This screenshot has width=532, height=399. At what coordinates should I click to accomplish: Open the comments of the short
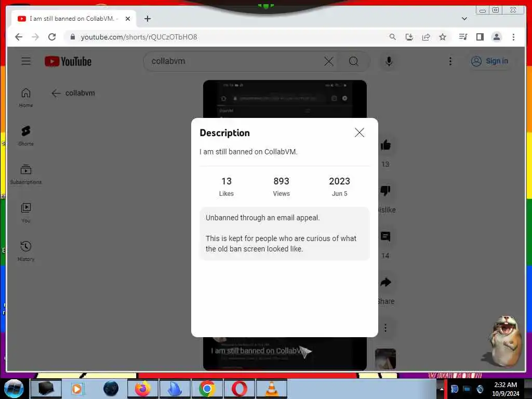pyautogui.click(x=385, y=236)
